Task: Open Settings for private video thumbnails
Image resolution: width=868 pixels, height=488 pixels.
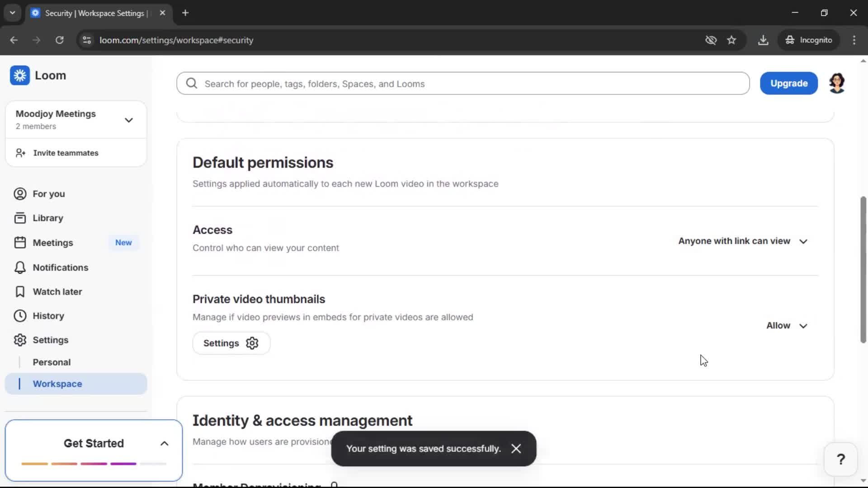Action: coord(231,343)
